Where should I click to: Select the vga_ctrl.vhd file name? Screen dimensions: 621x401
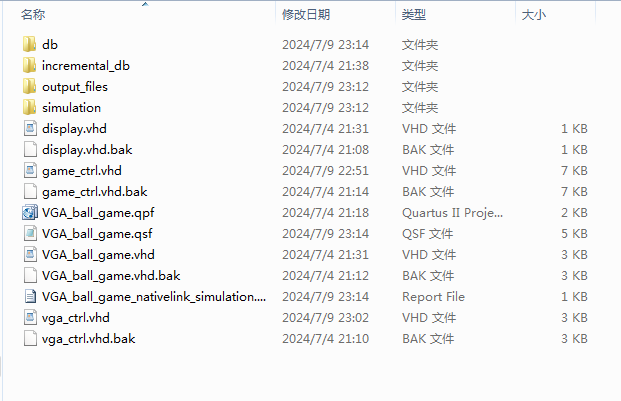point(76,317)
